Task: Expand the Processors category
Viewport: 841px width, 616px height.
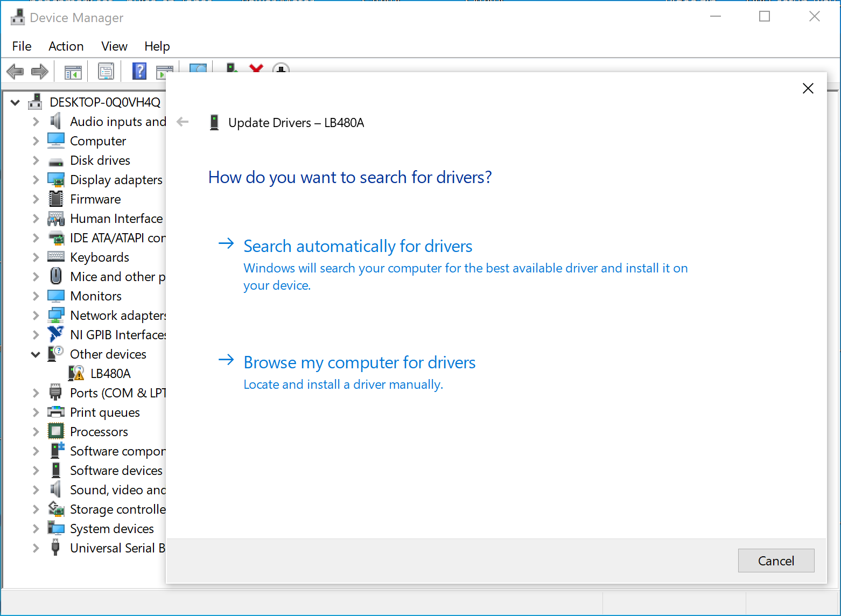Action: 36,431
